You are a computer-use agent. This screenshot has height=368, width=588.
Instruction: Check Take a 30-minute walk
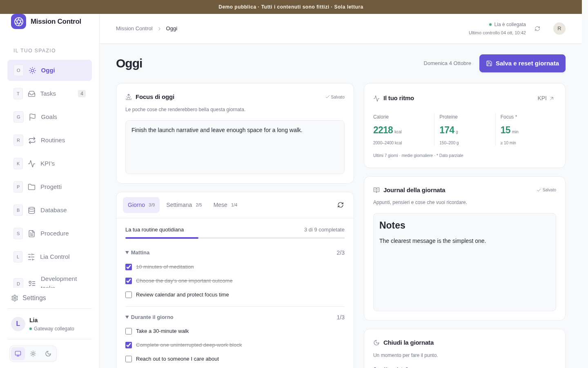click(129, 331)
